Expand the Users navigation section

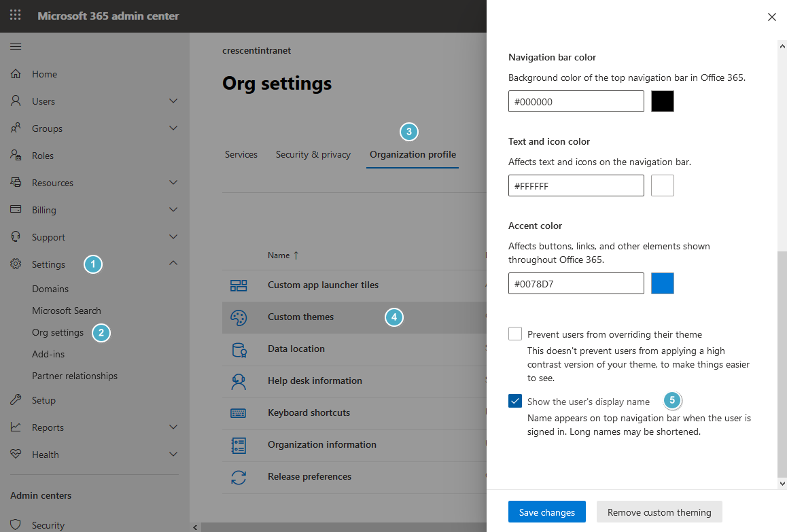point(173,101)
